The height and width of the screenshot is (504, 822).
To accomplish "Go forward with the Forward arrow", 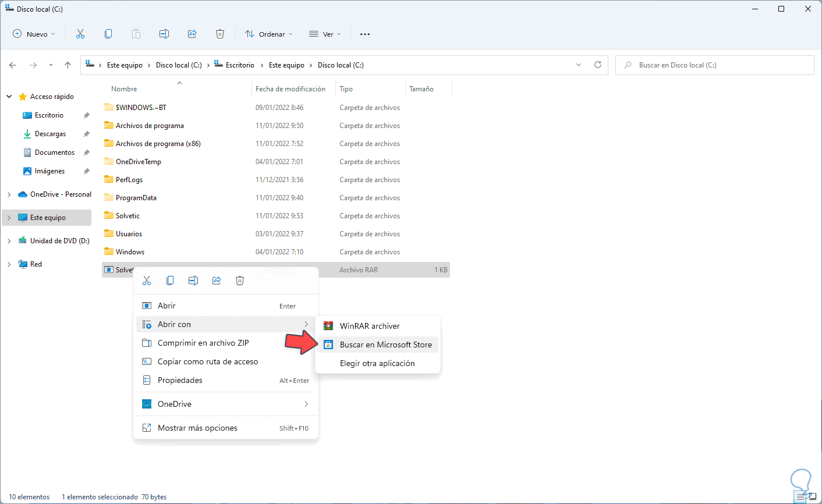I will point(33,65).
